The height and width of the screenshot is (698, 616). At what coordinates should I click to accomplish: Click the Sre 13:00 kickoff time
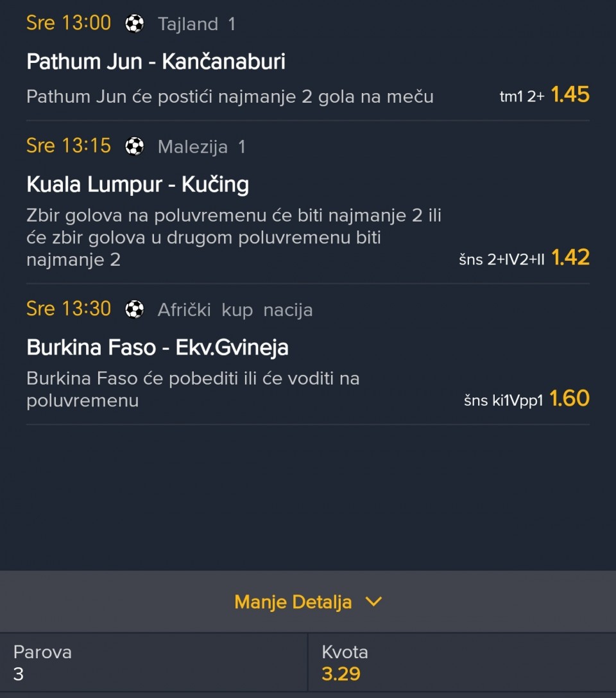coord(69,23)
